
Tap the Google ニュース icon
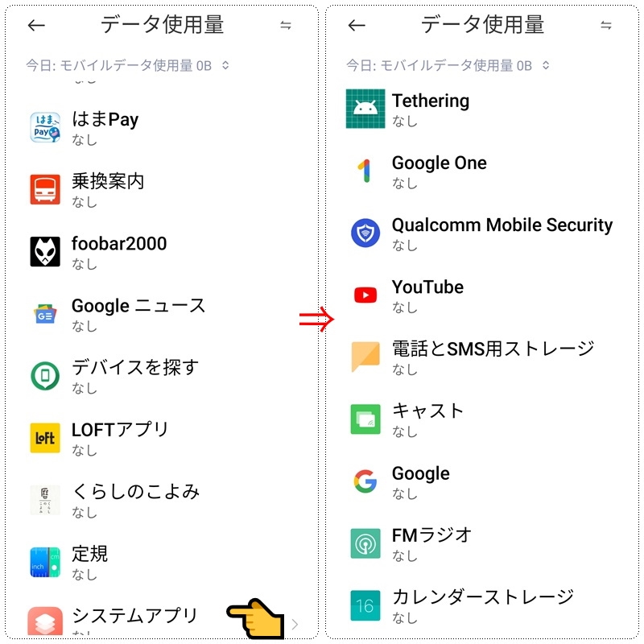pyautogui.click(x=45, y=314)
